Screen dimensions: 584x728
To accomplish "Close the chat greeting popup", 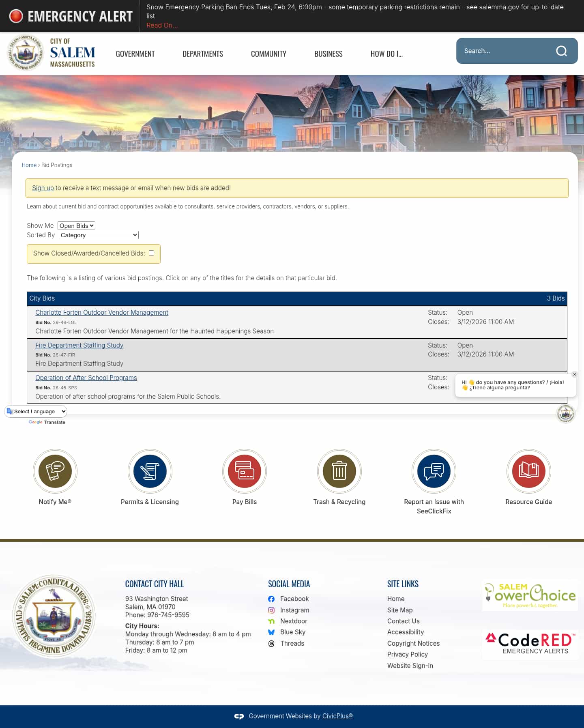I will [x=575, y=374].
